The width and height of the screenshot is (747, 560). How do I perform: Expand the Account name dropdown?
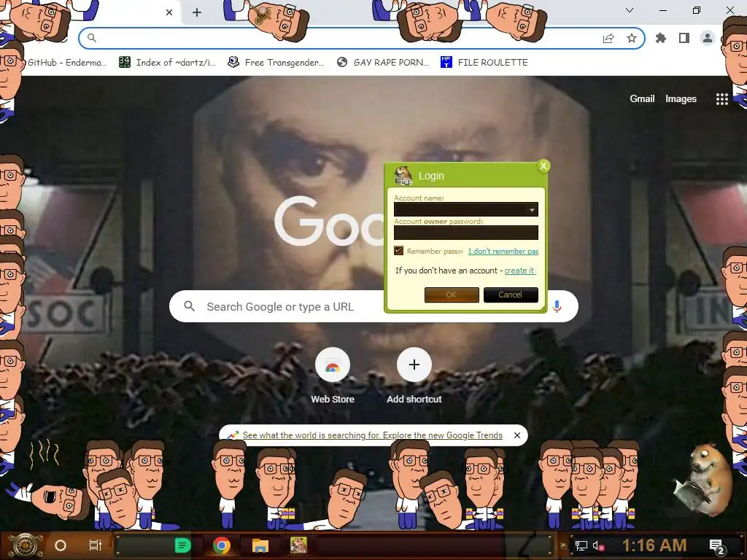[532, 209]
